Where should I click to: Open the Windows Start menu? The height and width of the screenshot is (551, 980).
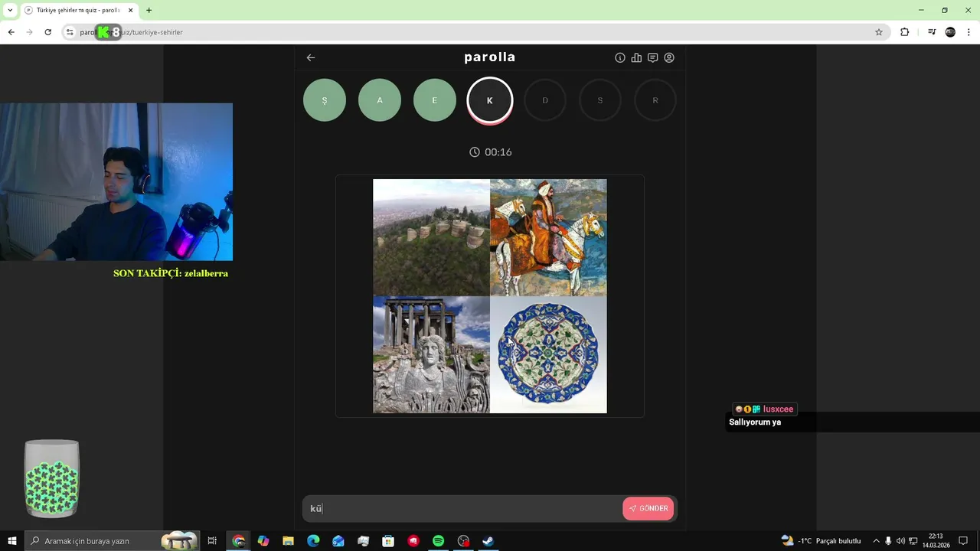click(x=12, y=541)
